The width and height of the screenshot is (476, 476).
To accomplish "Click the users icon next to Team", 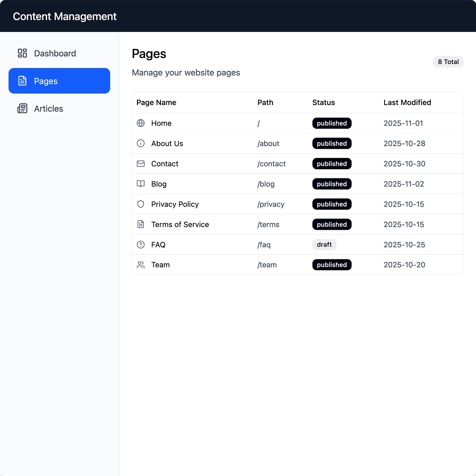I will pyautogui.click(x=140, y=265).
